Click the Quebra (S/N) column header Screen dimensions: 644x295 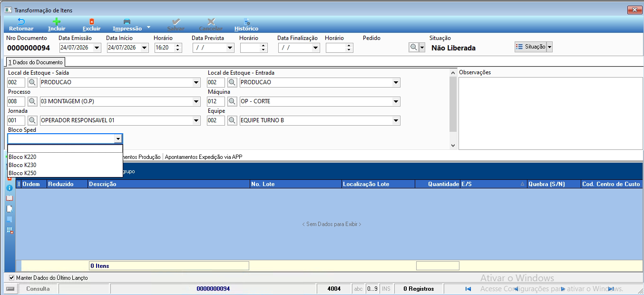(x=554, y=184)
